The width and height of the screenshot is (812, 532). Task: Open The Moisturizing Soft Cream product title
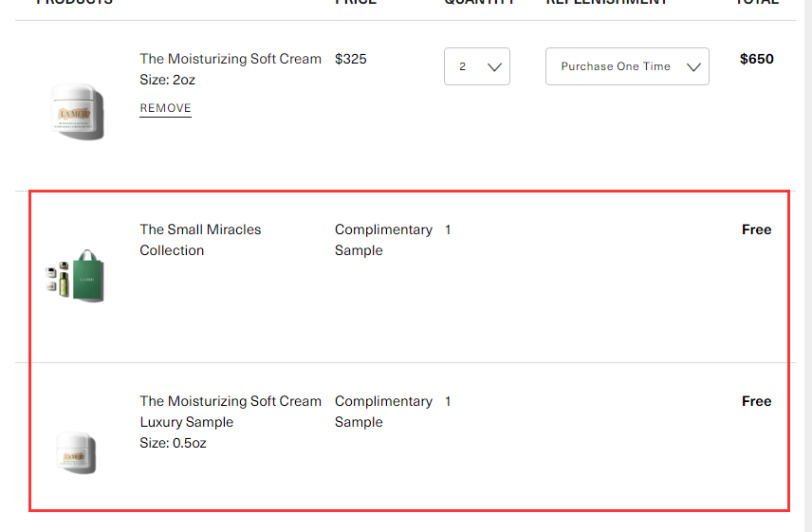[231, 59]
